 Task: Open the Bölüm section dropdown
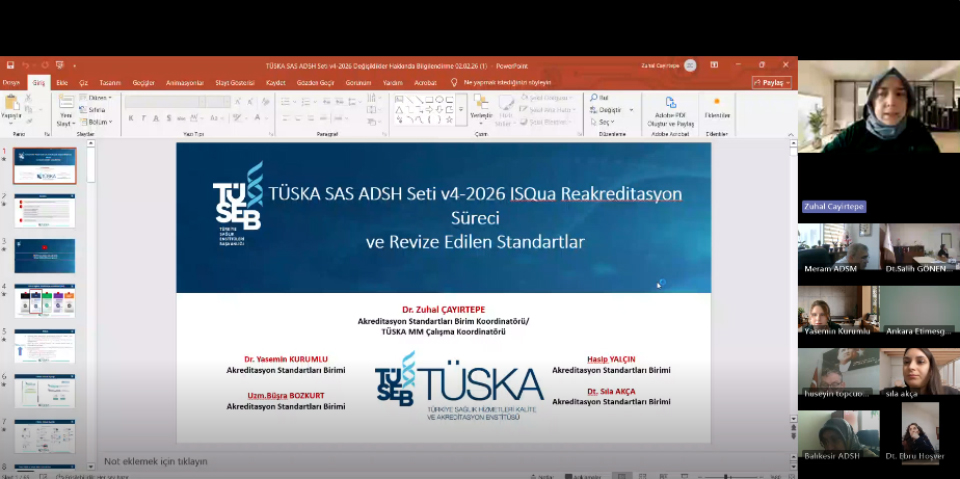[x=99, y=122]
